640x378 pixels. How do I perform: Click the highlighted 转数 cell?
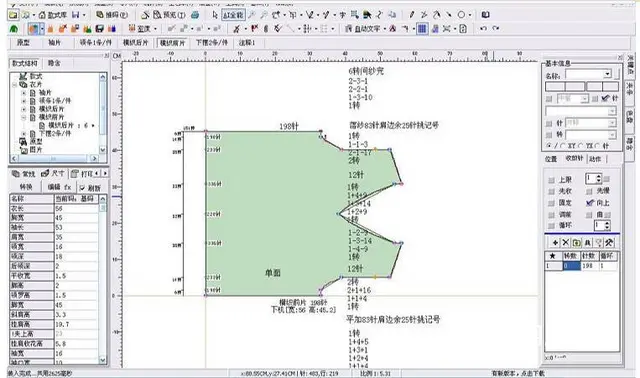click(571, 266)
